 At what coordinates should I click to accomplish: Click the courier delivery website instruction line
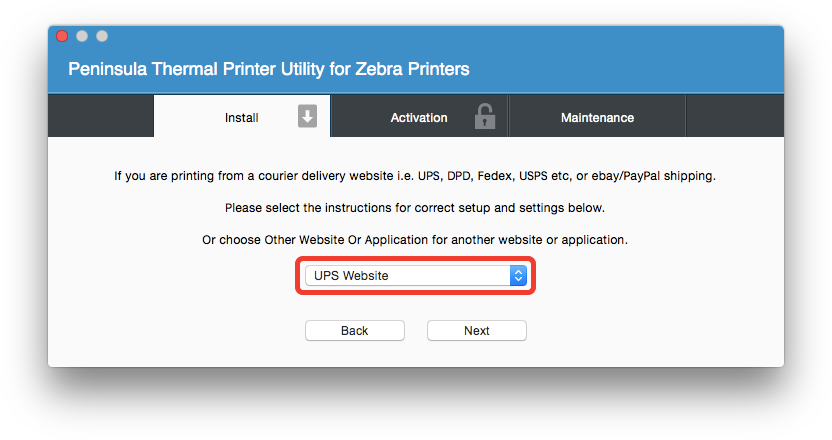pos(415,177)
